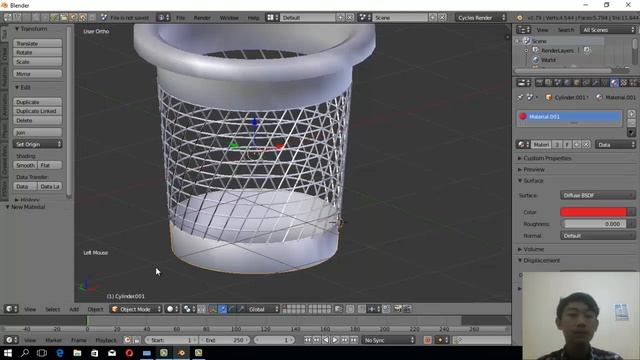Set shading to Flat

[50, 165]
